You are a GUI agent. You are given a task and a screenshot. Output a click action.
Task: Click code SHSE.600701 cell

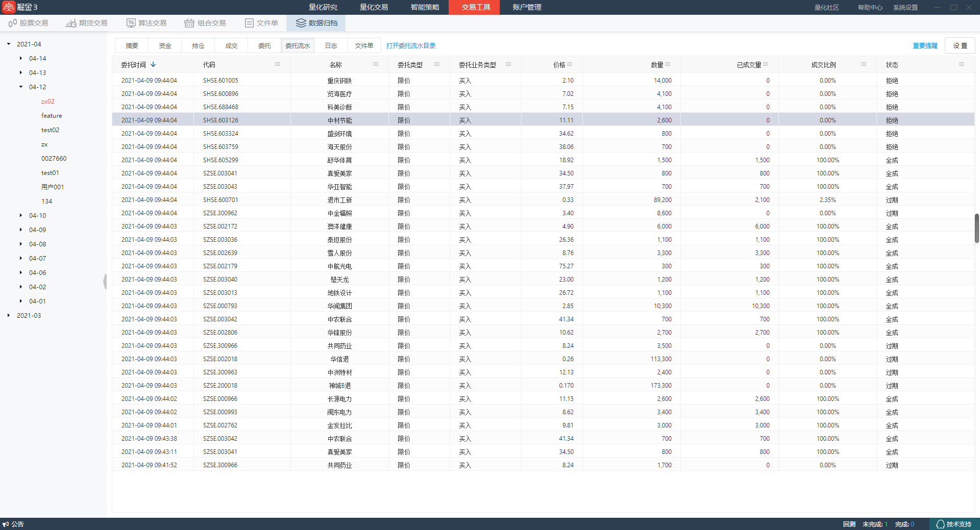(220, 200)
